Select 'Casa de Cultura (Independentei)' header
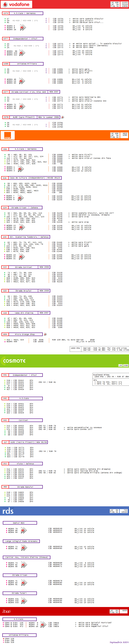This screenshot has height=644, width=129. [x=27, y=178]
